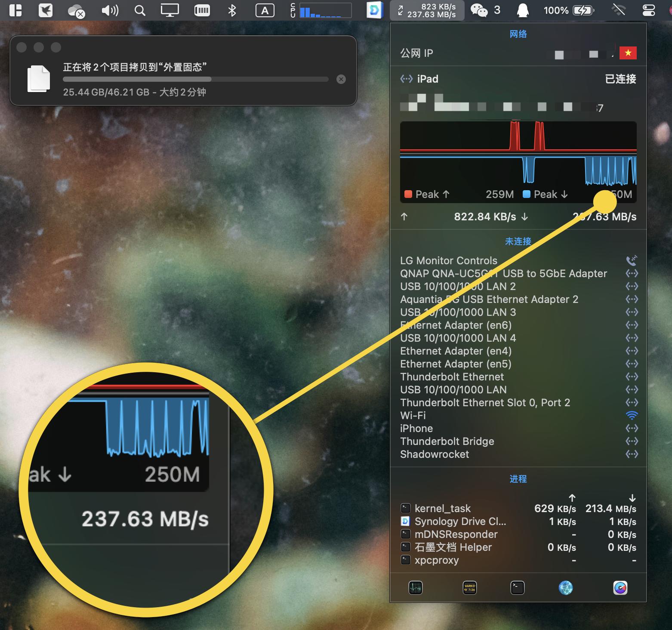Expand the network speed menu bar item
The image size is (672, 630).
427,10
